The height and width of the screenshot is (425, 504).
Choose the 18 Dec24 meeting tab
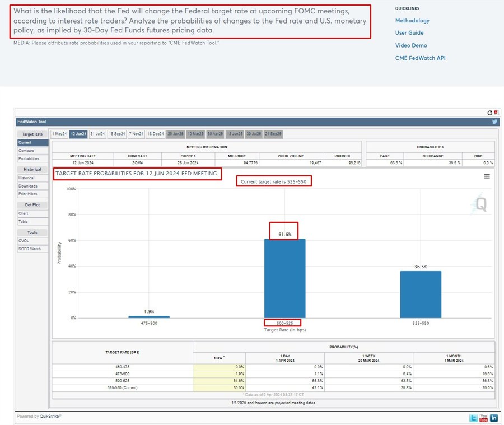coord(156,134)
